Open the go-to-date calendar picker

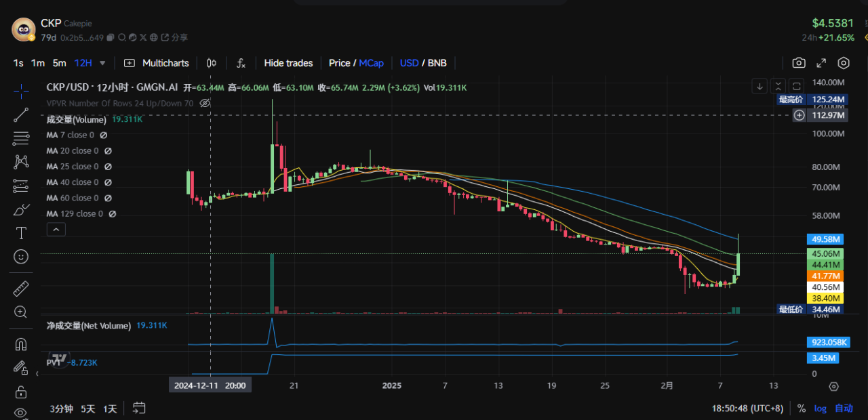pos(139,408)
